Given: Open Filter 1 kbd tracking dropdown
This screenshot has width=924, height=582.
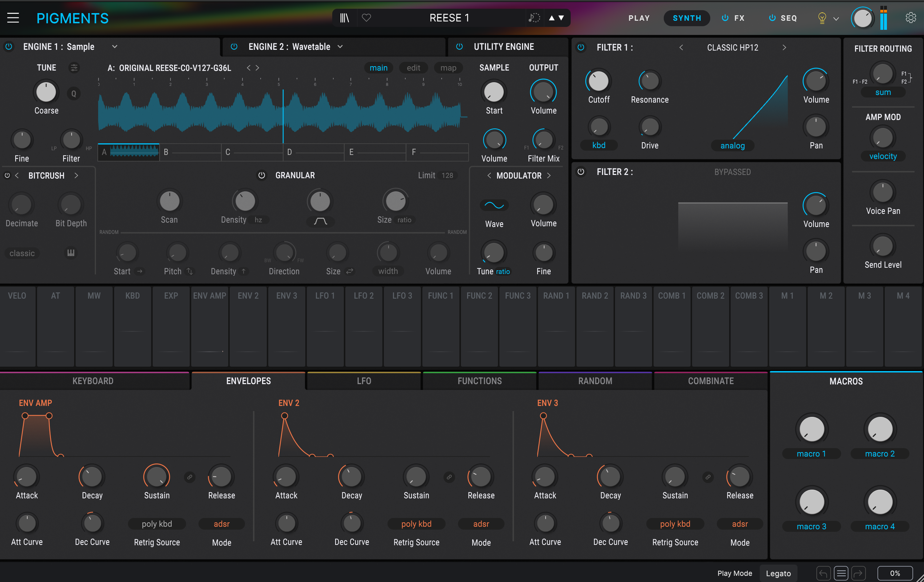Looking at the screenshot, I should pos(599,145).
